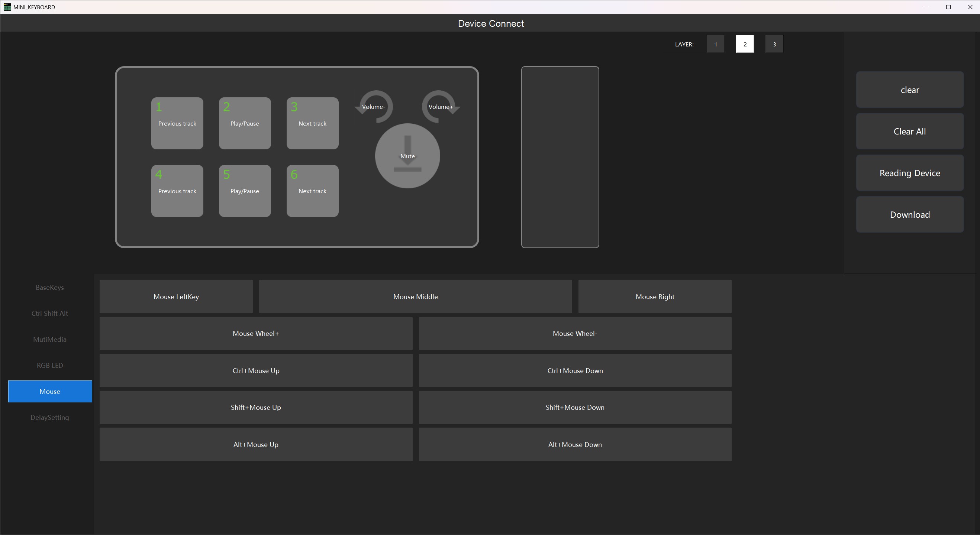This screenshot has width=980, height=535.
Task: Assign Mouse Wheel+ action
Action: point(256,334)
